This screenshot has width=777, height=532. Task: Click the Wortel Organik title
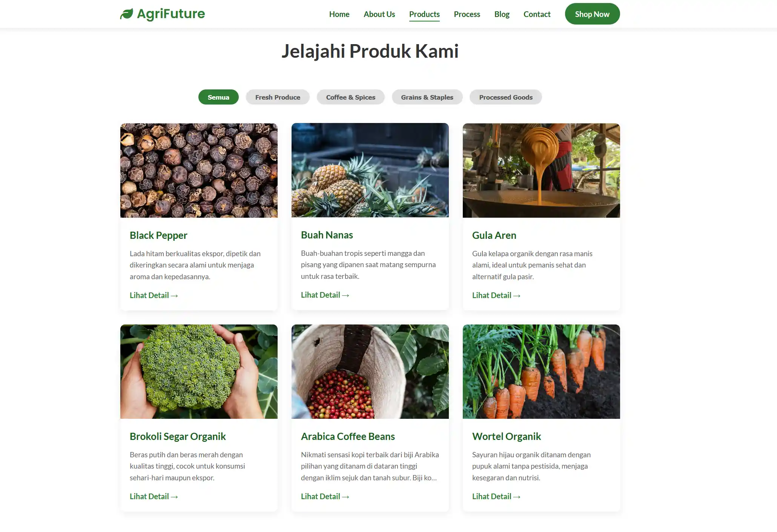tap(506, 437)
